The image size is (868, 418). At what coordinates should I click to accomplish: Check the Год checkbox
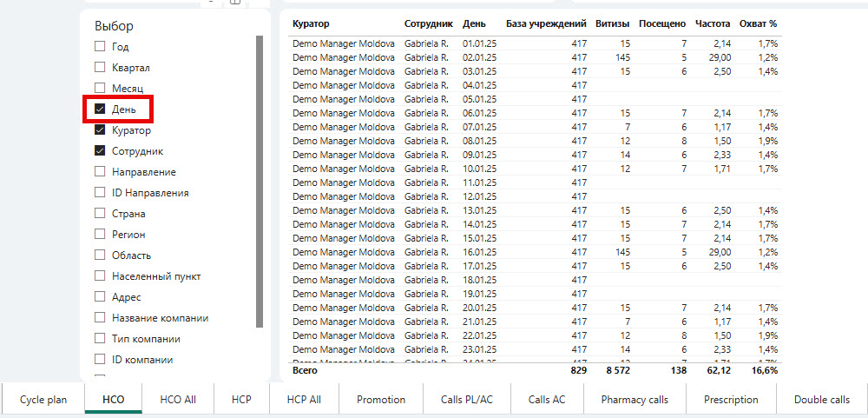coord(100,47)
